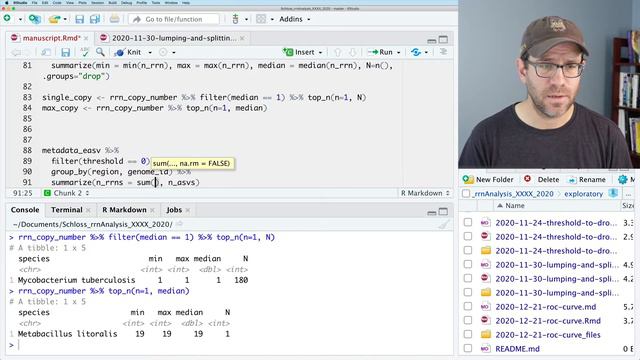
Task: Click the Create a Project icon
Action: [x=34, y=19]
